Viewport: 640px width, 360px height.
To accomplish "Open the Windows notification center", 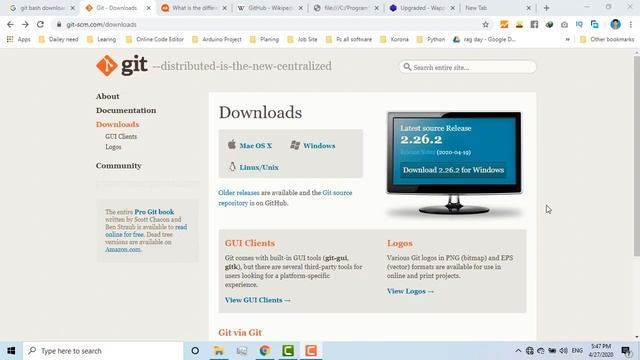I will coord(626,351).
